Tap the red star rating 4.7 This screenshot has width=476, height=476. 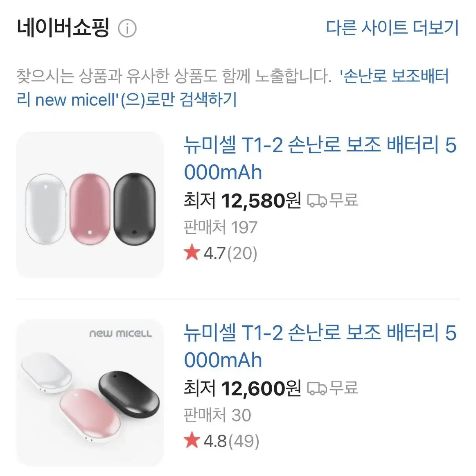click(204, 253)
